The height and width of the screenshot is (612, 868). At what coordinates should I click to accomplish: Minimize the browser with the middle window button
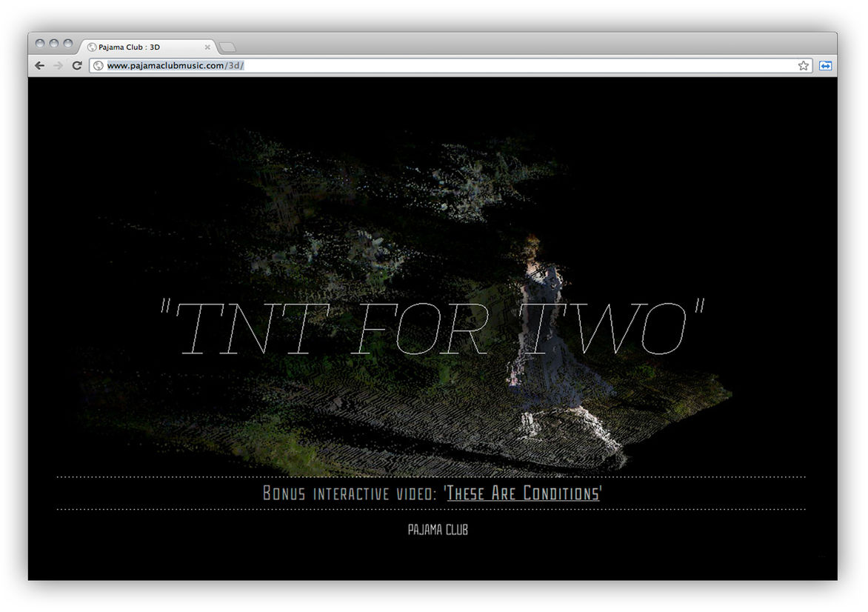(x=54, y=43)
